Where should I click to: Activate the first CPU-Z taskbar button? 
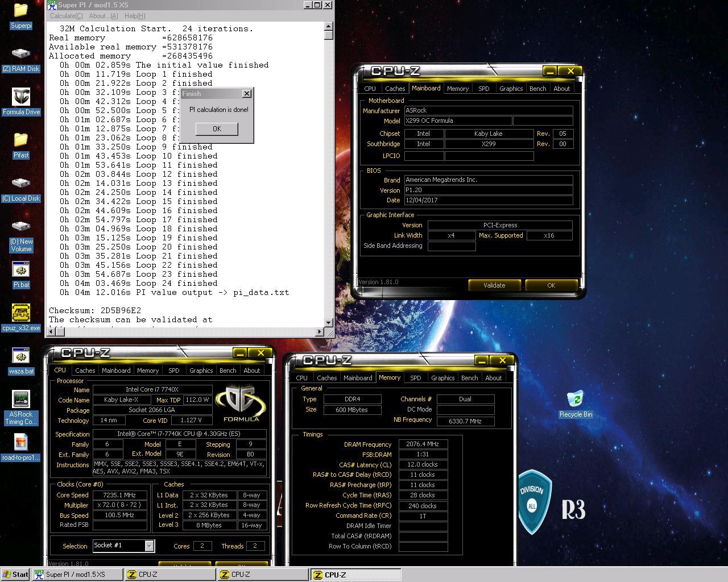pos(169,575)
